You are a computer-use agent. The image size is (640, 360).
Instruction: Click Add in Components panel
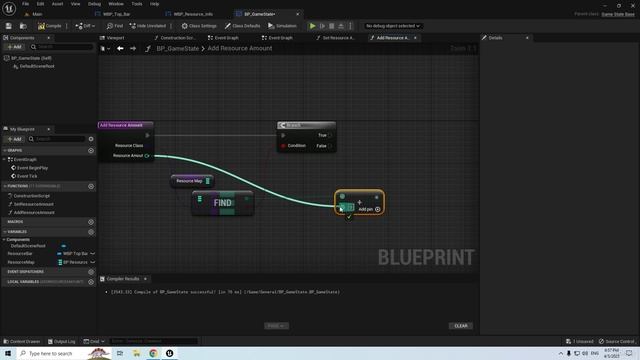[x=14, y=47]
